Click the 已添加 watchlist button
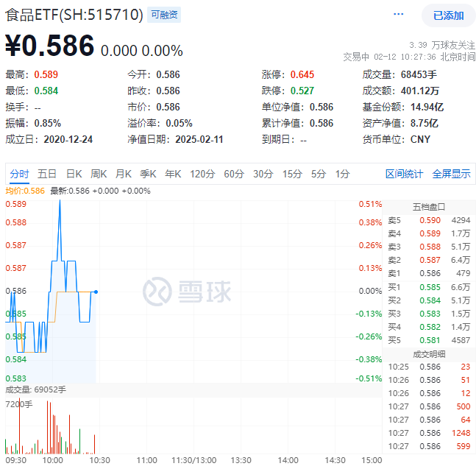The height and width of the screenshot is (469, 476). (x=448, y=15)
